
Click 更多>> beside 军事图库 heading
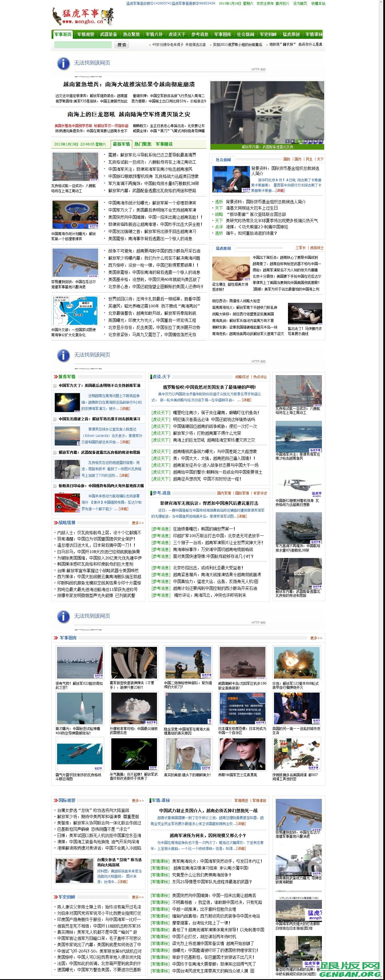pos(316,638)
